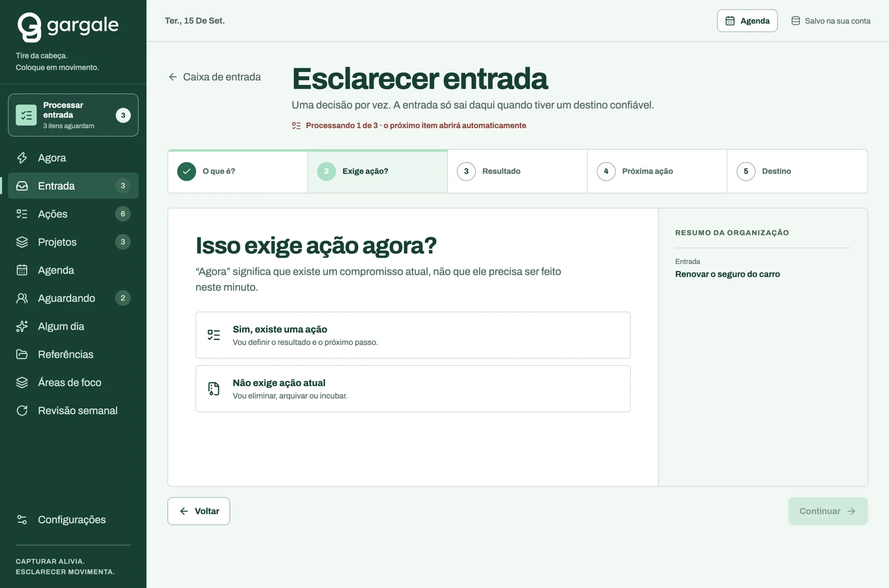Image resolution: width=889 pixels, height=588 pixels.
Task: Open Referências in the sidebar
Action: coord(73,354)
